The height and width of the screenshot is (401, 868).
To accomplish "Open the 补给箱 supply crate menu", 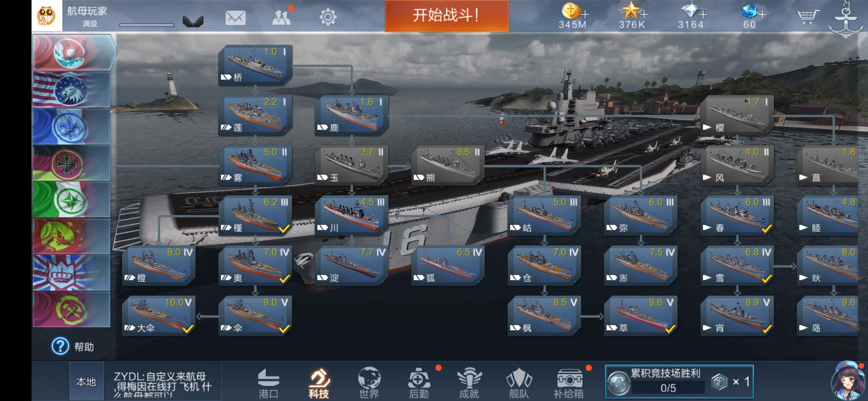I will pyautogui.click(x=569, y=383).
